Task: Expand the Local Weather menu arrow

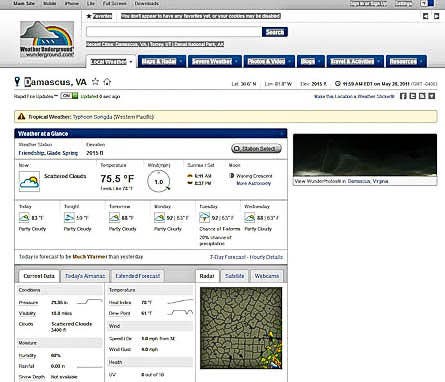Action: point(131,62)
